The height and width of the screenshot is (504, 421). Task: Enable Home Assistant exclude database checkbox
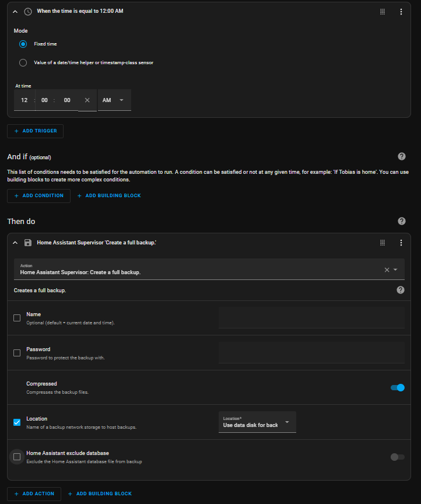pyautogui.click(x=17, y=457)
